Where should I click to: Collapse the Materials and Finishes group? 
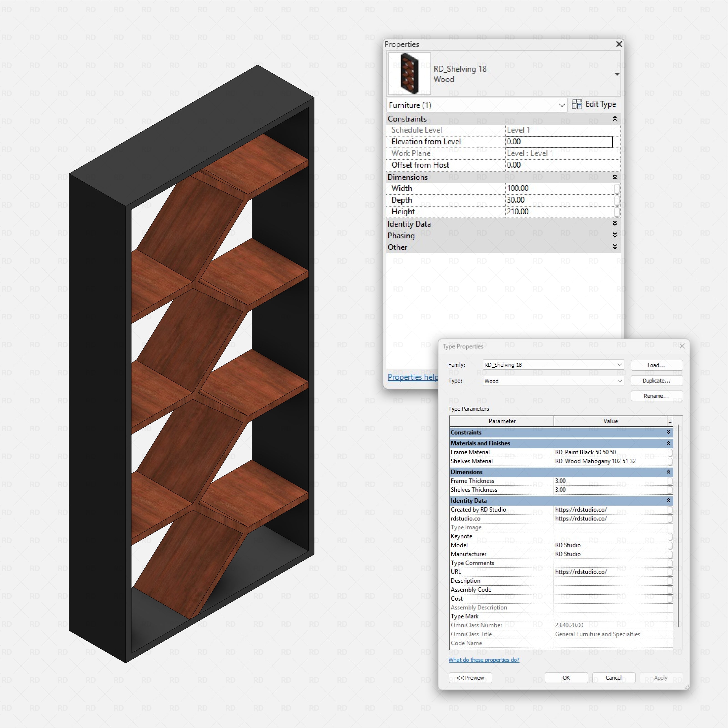(668, 443)
